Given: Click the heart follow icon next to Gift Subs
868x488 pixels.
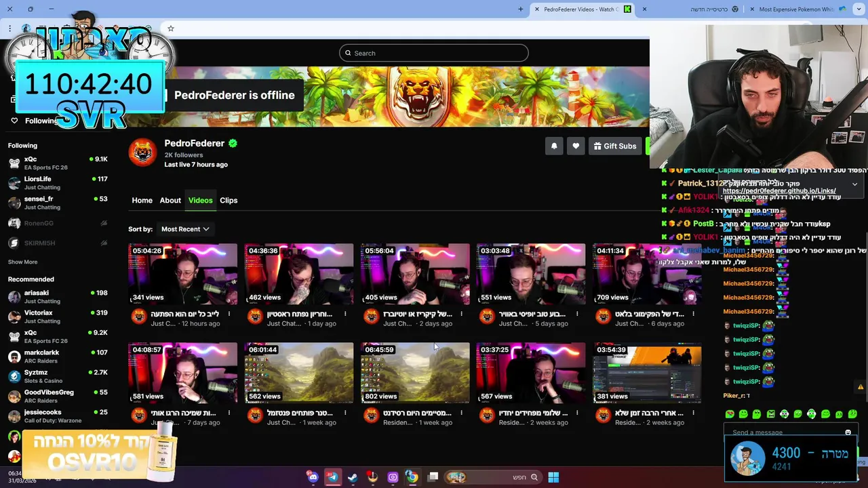Looking at the screenshot, I should click(x=576, y=146).
